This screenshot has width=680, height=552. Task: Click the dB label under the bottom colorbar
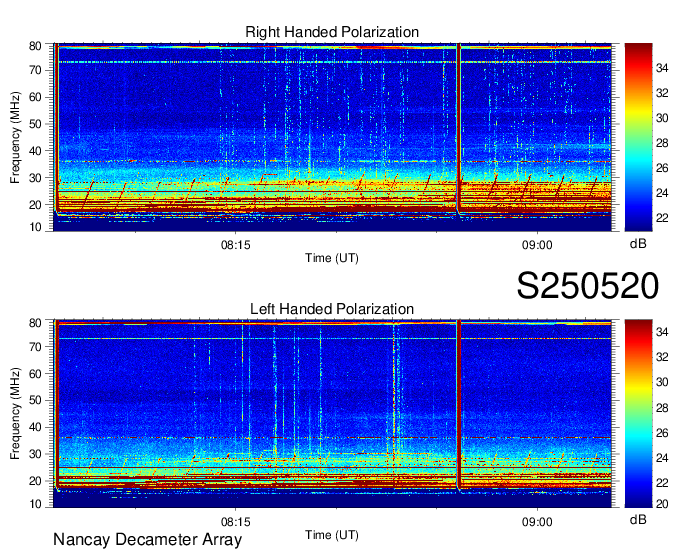point(638,519)
